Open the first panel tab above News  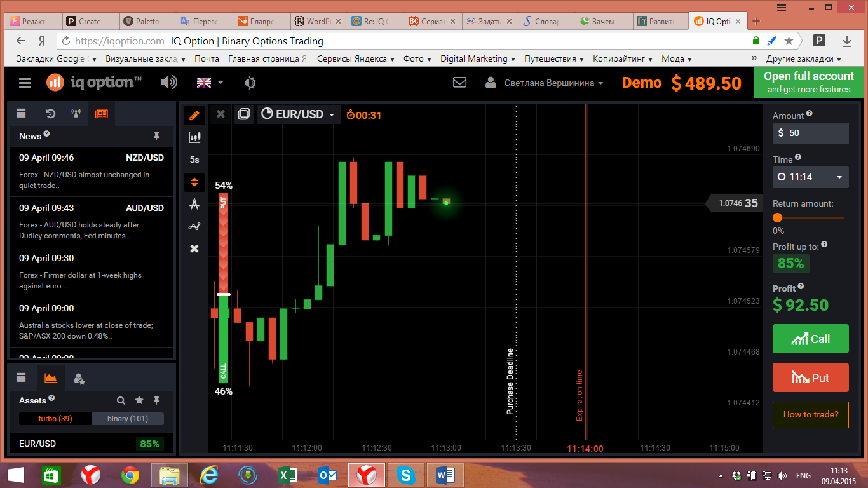click(21, 114)
